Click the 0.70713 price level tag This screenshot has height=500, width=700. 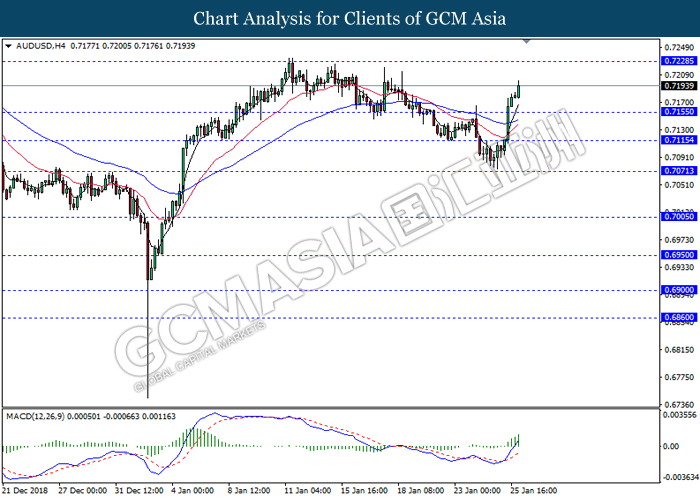pos(679,171)
